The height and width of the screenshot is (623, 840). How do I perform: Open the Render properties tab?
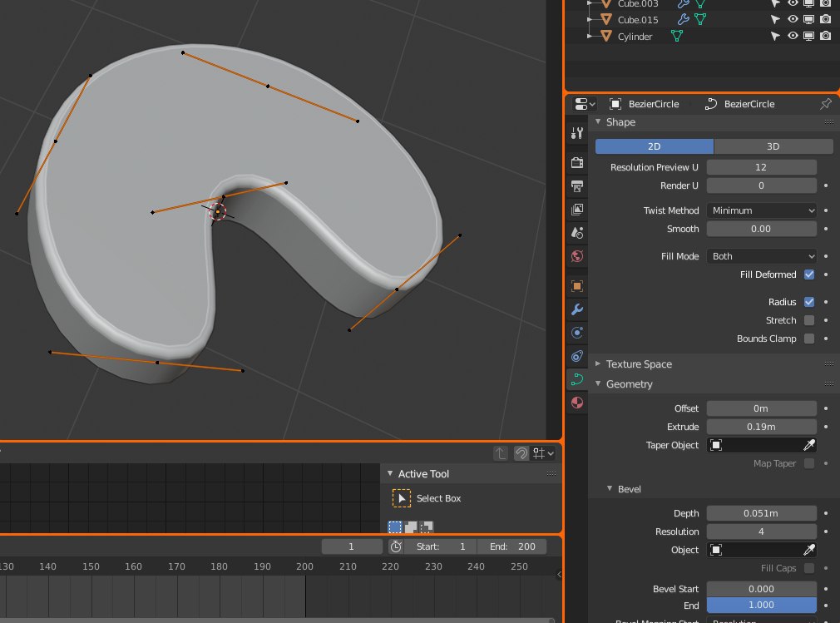(577, 162)
